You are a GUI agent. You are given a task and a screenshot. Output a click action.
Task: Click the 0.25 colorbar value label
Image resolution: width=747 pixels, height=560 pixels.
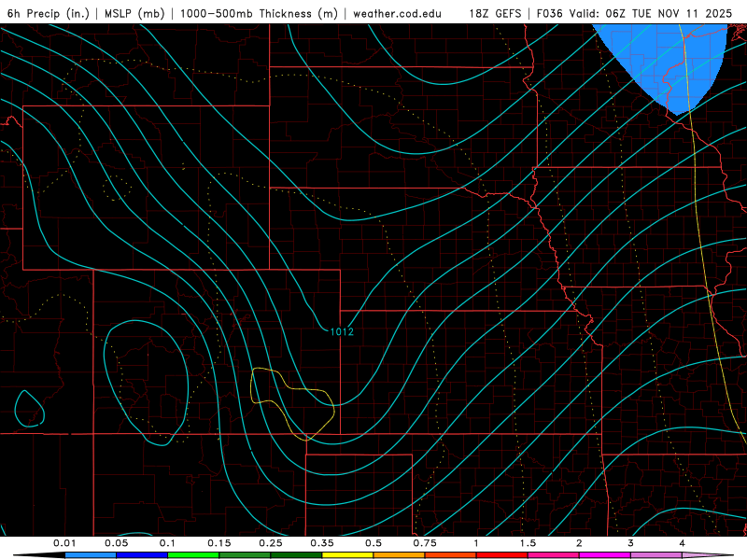[x=271, y=543]
